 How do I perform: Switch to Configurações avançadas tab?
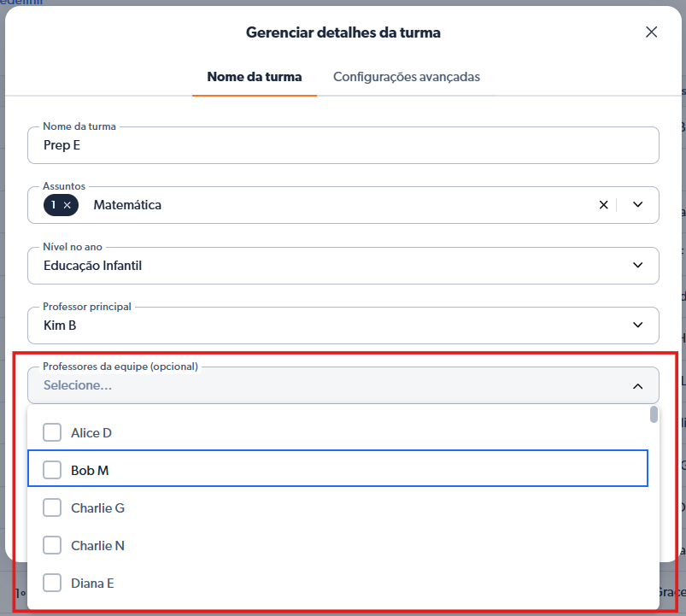[x=406, y=77]
